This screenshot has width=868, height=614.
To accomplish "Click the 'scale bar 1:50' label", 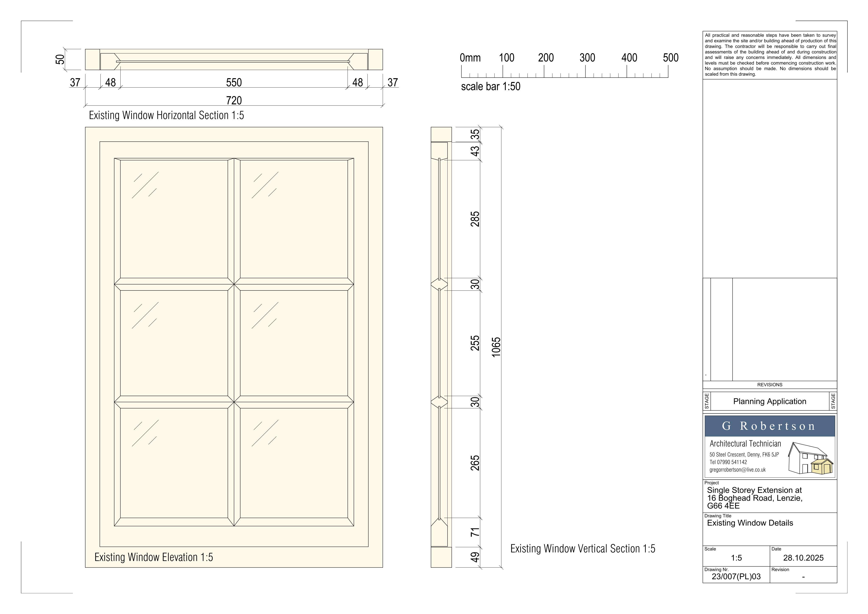I will [490, 86].
